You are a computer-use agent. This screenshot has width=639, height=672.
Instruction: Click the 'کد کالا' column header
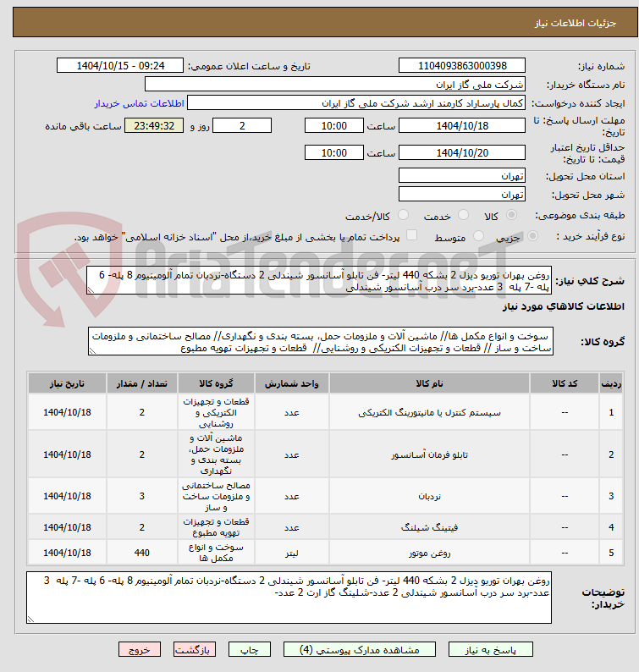[x=565, y=383]
